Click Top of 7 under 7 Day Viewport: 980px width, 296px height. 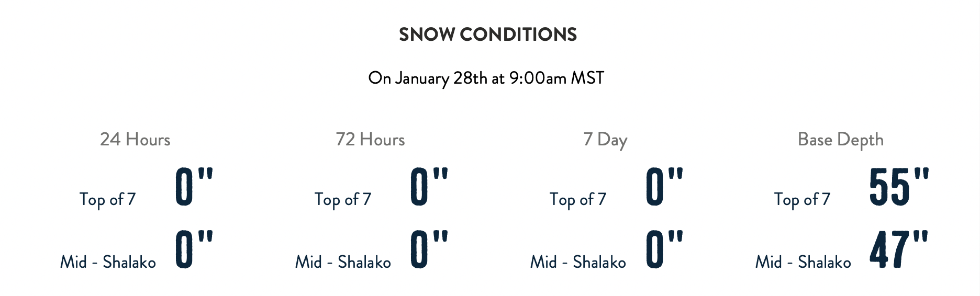pos(577,199)
